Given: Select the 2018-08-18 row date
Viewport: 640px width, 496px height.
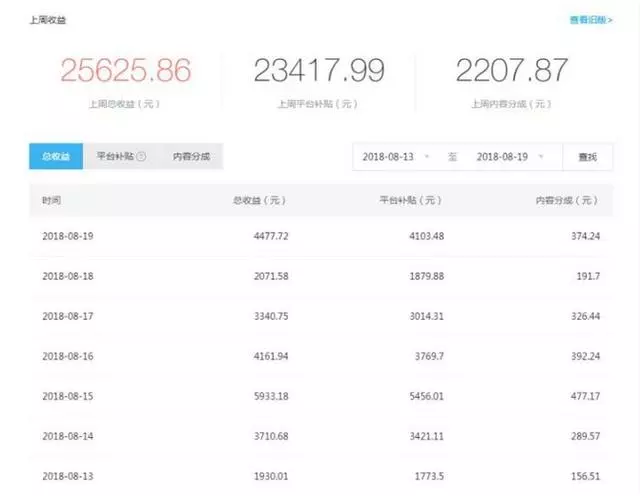Looking at the screenshot, I should tap(68, 276).
